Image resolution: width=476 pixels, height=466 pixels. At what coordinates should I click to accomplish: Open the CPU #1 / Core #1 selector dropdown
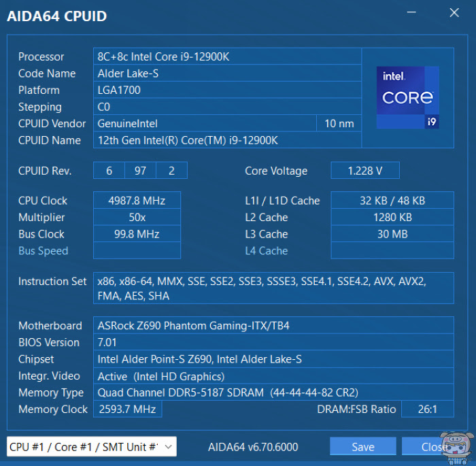tap(91, 446)
